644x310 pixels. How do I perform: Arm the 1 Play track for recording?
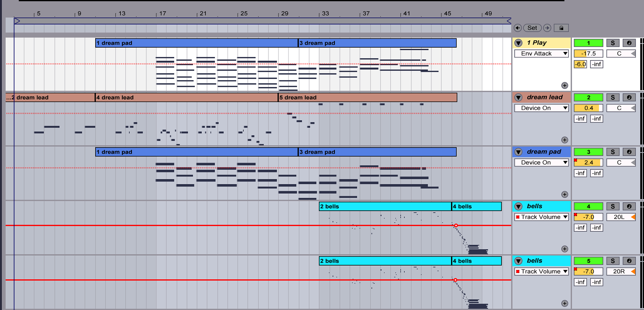pos(629,43)
